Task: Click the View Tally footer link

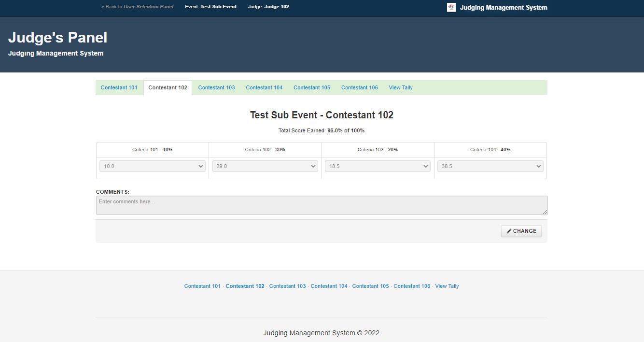Action: pyautogui.click(x=447, y=286)
